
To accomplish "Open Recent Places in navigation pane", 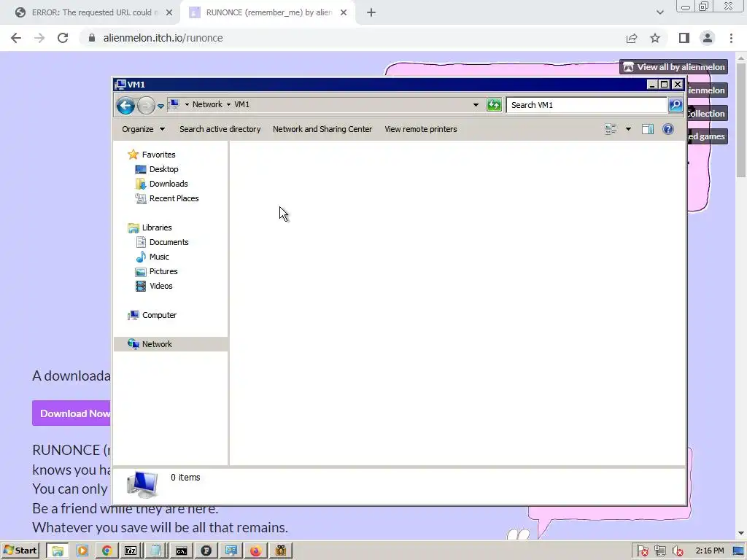I will [x=174, y=198].
